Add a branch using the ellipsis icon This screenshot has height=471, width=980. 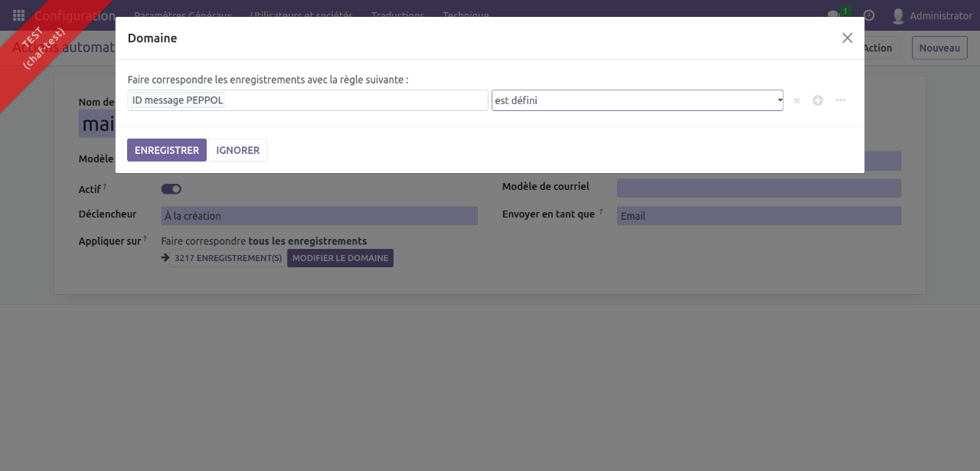point(841,100)
